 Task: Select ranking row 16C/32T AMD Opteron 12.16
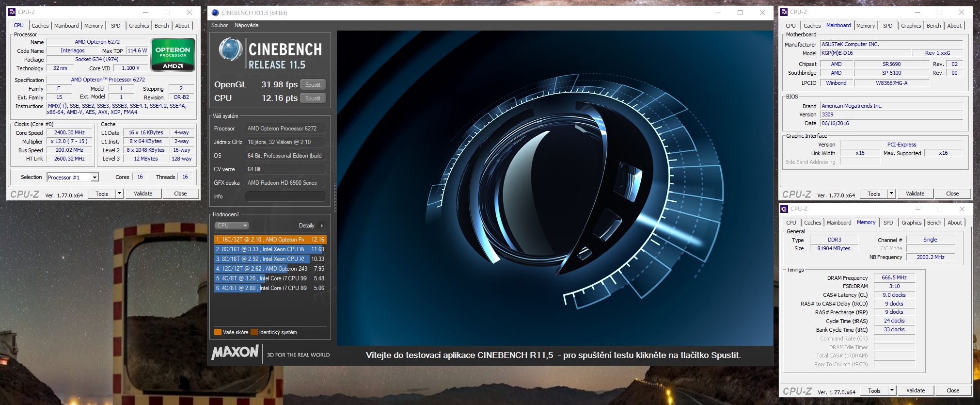pos(270,240)
